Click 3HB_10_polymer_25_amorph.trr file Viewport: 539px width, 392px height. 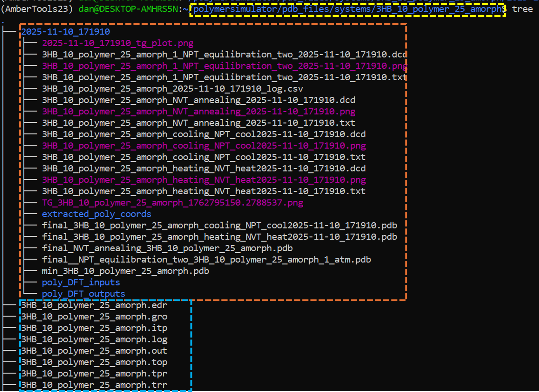coord(94,385)
